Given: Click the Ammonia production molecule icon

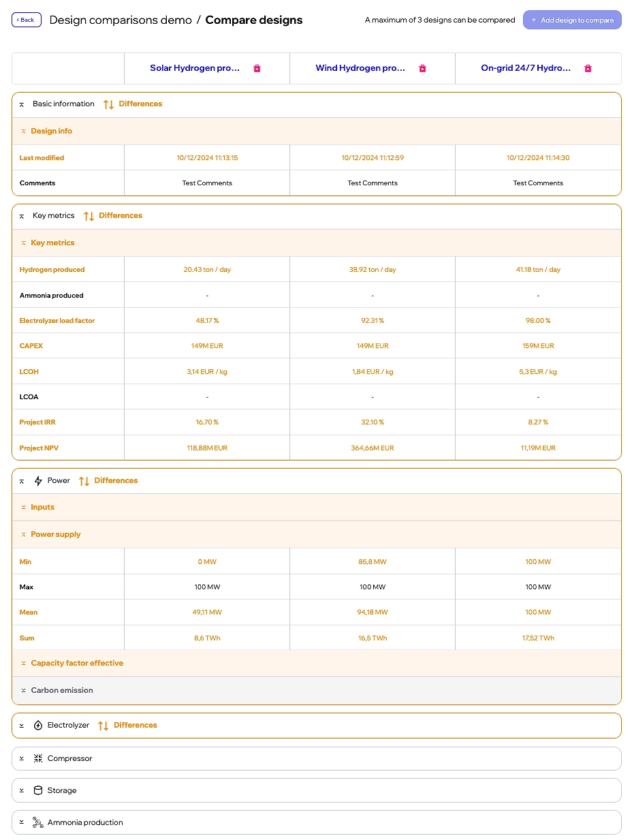Looking at the screenshot, I should click(x=38, y=822).
